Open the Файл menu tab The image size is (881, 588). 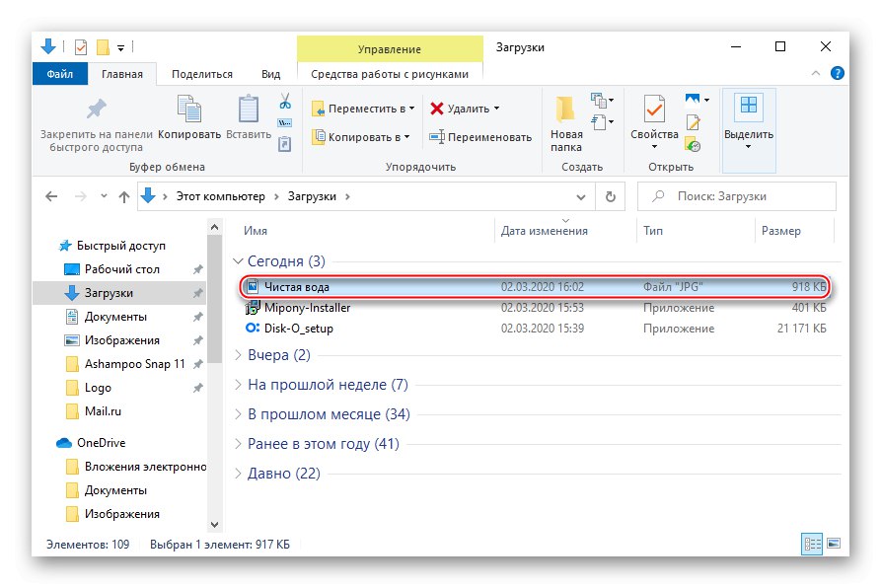point(59,74)
